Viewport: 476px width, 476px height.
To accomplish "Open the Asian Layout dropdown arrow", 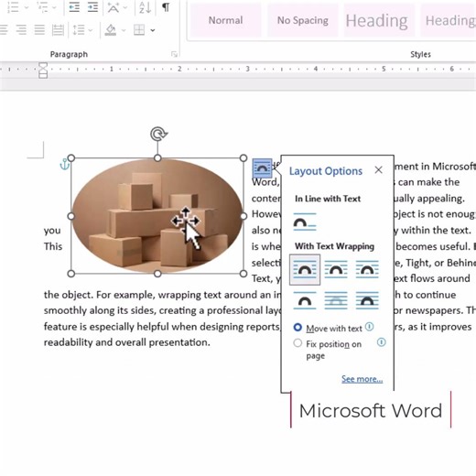I will [x=125, y=7].
